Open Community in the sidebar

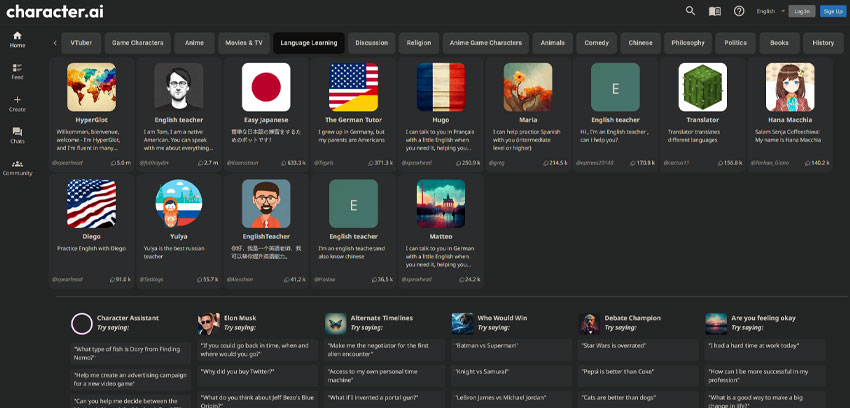17,168
